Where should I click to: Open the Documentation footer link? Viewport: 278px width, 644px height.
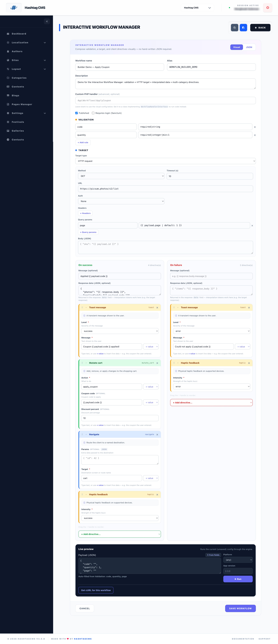243,639
